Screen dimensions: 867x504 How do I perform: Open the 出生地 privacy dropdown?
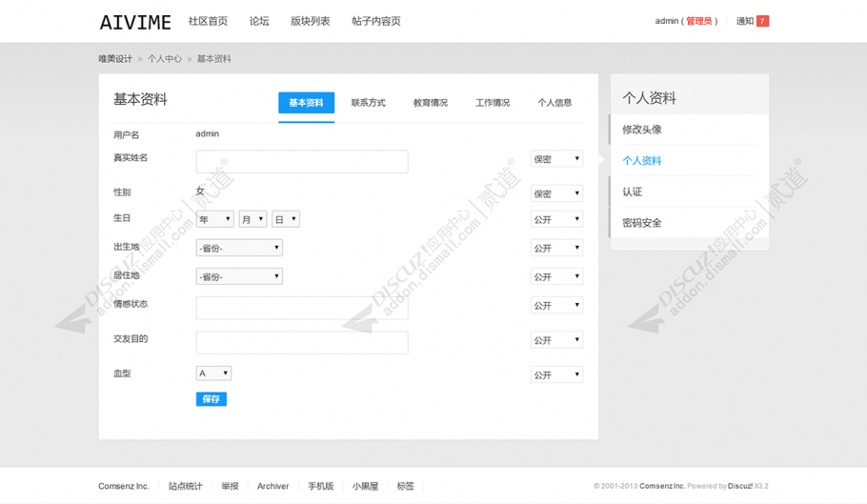[x=556, y=248]
